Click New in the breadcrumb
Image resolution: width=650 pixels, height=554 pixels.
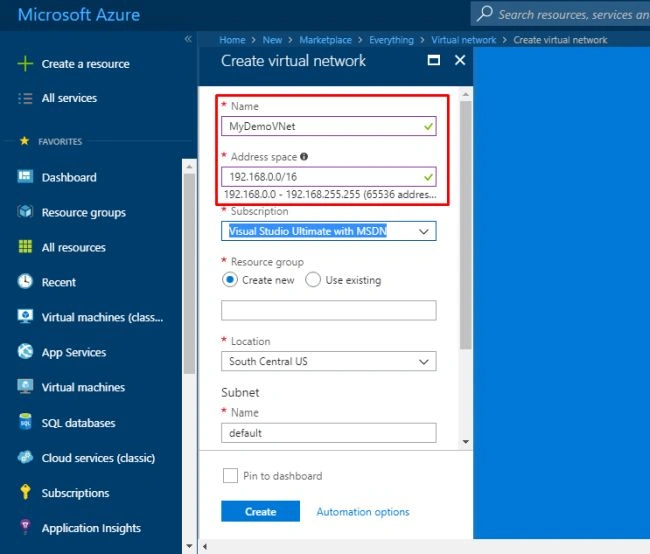point(272,40)
